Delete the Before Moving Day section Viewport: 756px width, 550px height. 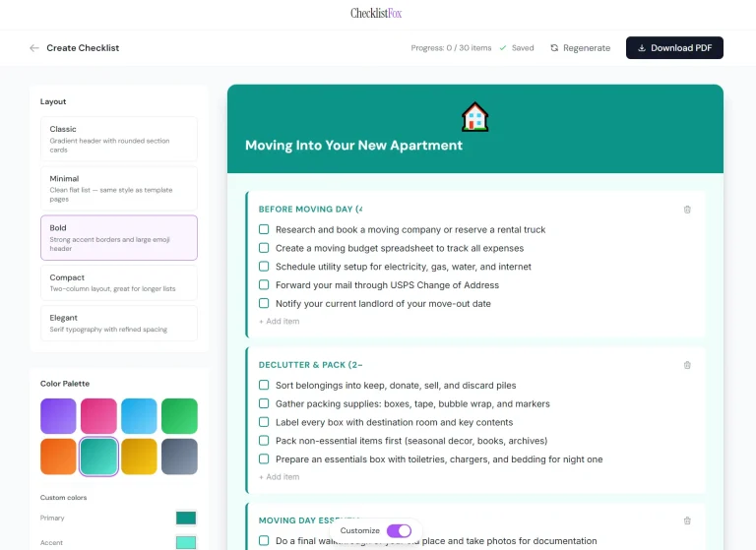(x=687, y=210)
